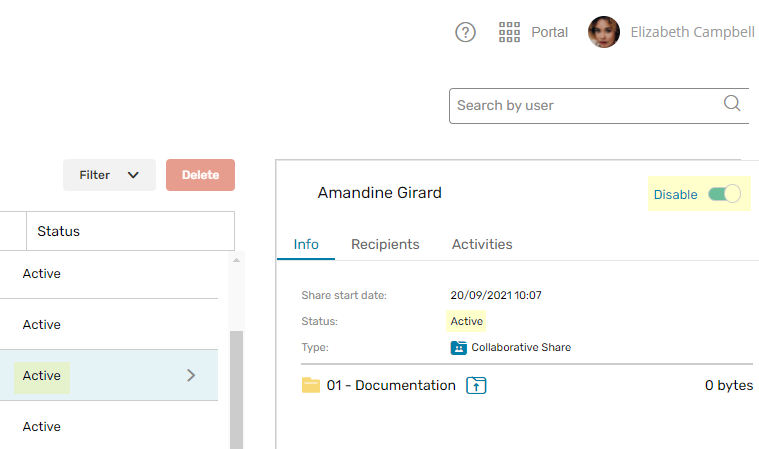
Task: Click the Collaborative Share type icon
Action: (458, 347)
